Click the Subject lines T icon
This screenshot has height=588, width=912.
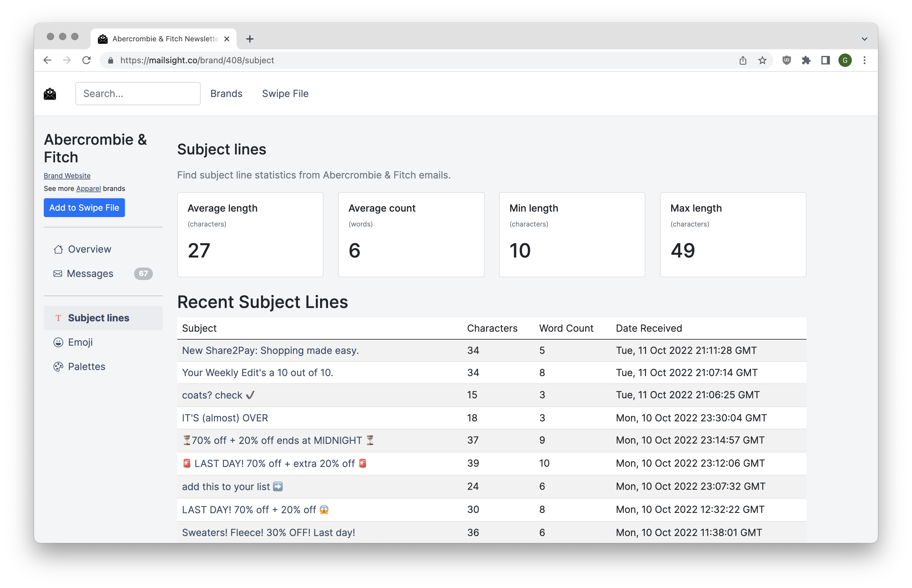point(58,318)
